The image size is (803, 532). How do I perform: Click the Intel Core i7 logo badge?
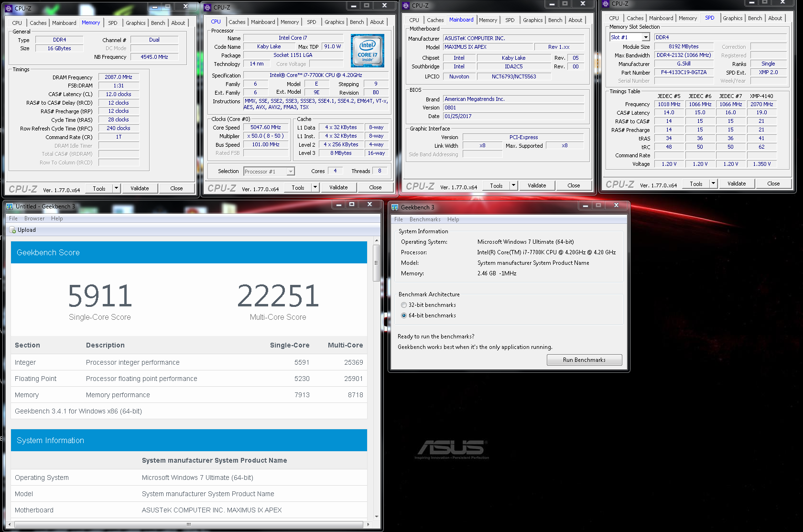point(368,51)
